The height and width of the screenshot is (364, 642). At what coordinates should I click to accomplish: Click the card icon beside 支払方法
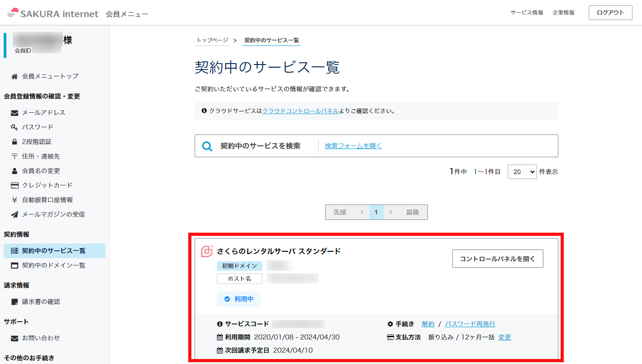[390, 337]
